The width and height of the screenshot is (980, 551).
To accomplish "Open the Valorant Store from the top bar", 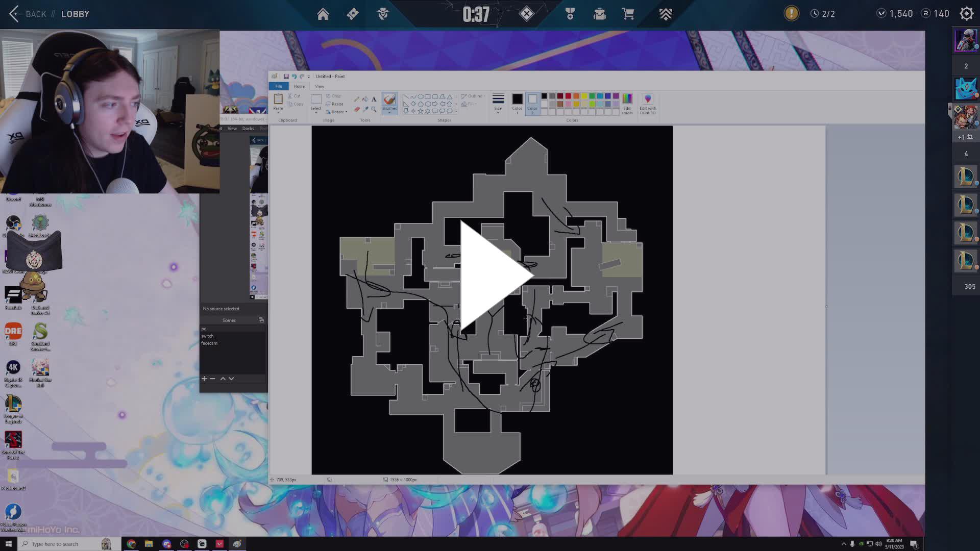I will (x=628, y=14).
